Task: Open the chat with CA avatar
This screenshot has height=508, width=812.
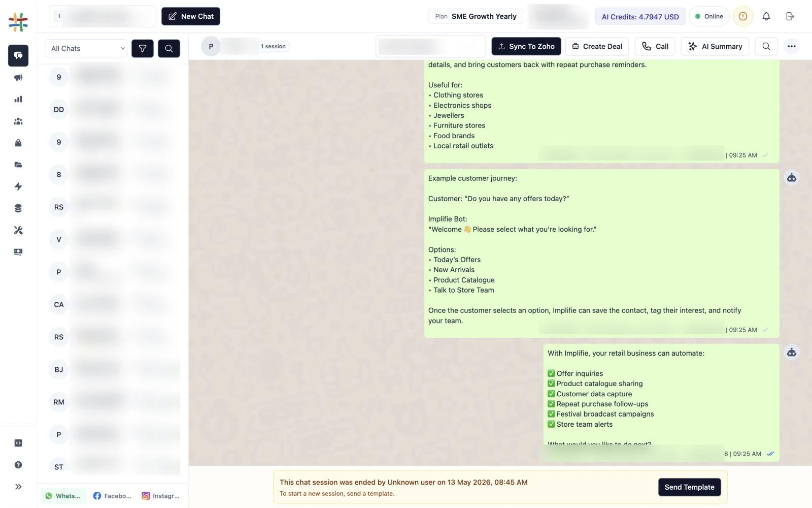Action: coord(113,304)
